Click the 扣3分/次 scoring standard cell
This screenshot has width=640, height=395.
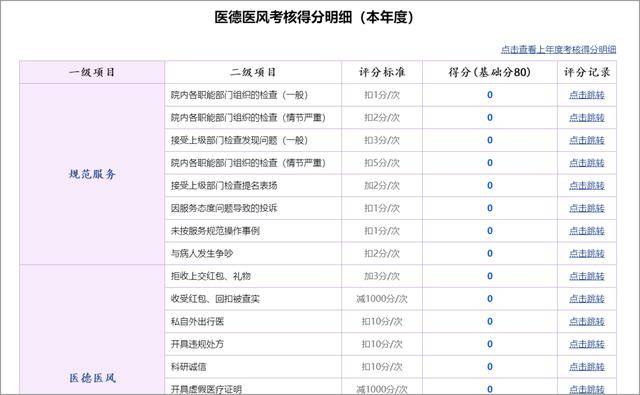click(382, 140)
